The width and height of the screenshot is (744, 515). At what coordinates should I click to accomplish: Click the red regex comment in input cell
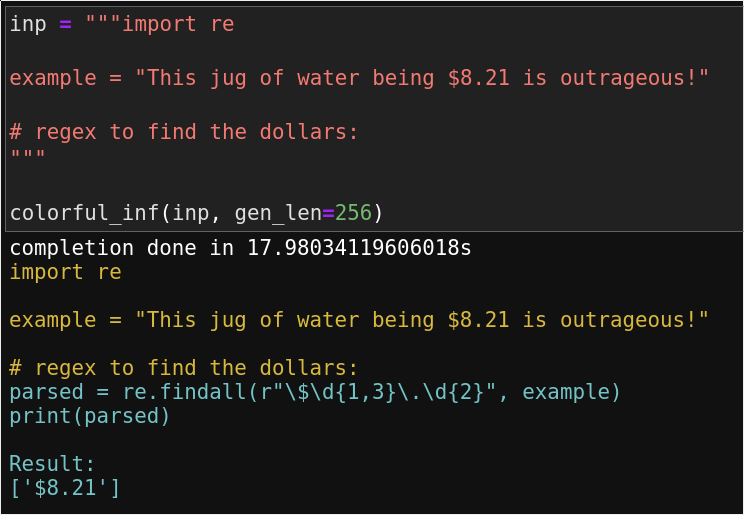click(x=184, y=132)
